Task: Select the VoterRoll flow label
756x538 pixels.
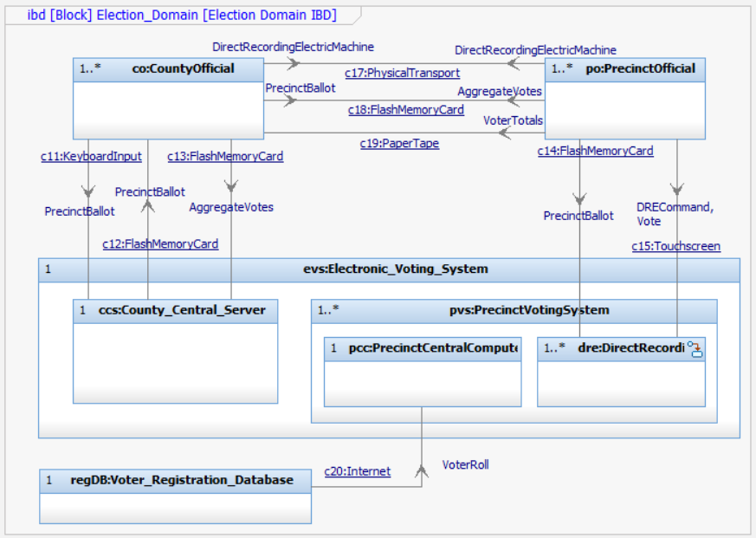Action: (x=465, y=464)
